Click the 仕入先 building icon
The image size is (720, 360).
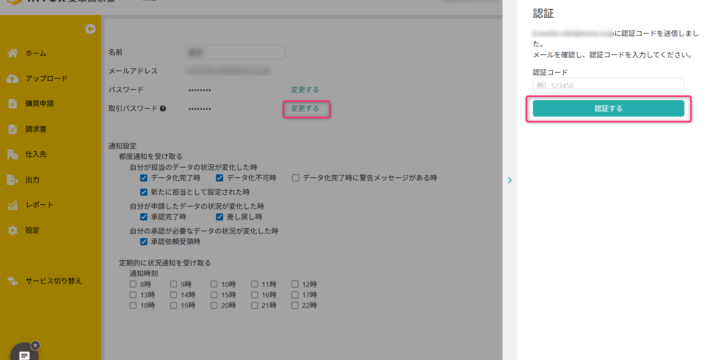pos(13,154)
